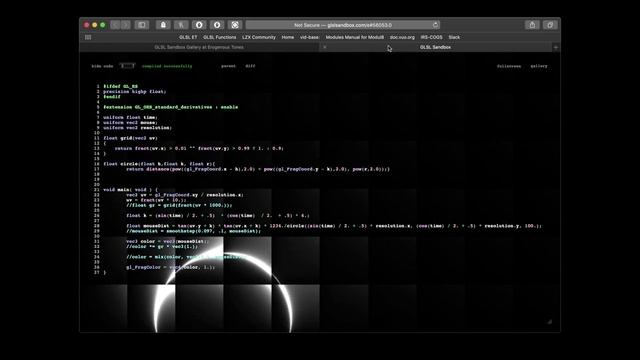The image size is (640, 360).
Task: Click the 'uniform float time;' line
Action: click(x=130, y=118)
